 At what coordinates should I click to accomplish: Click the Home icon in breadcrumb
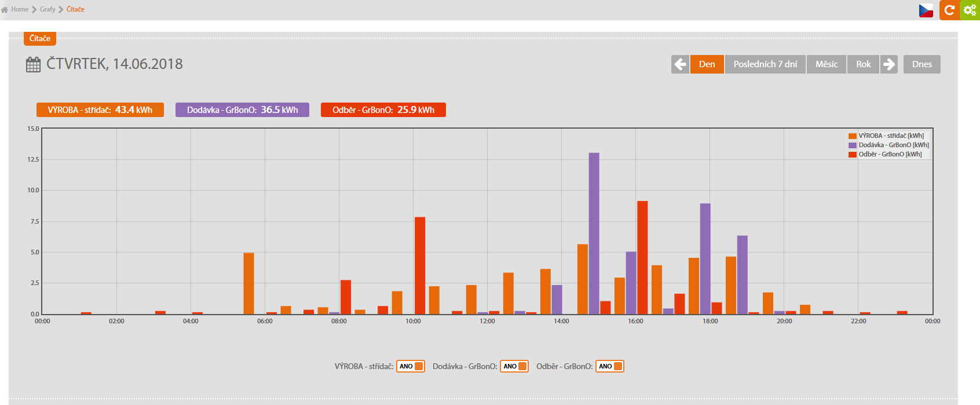point(5,9)
